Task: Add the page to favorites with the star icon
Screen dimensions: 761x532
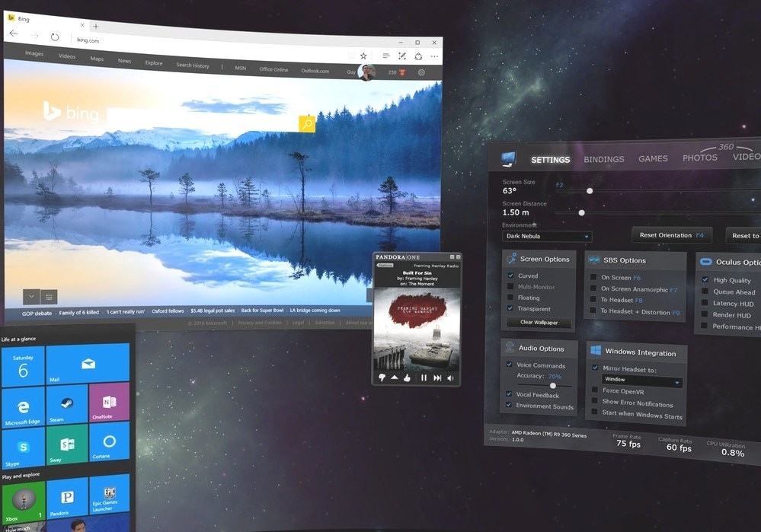Action: click(x=364, y=56)
